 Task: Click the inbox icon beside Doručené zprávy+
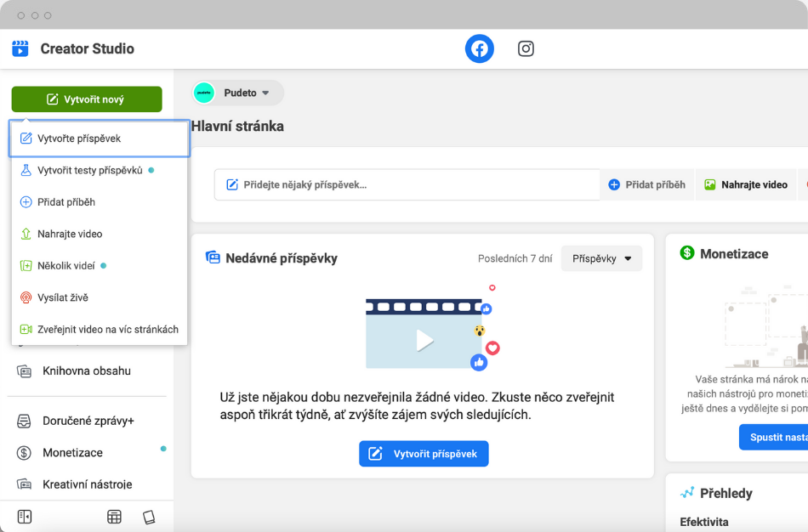pos(24,421)
